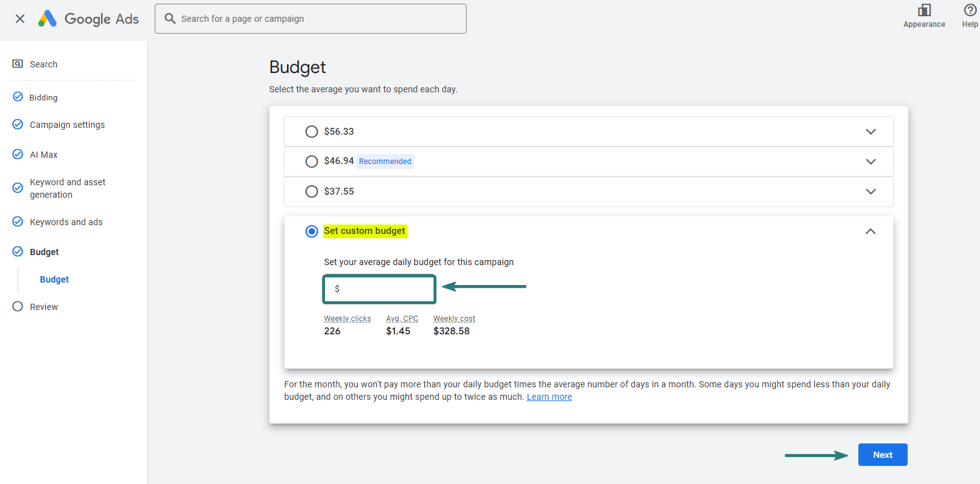Screen dimensions: 980x484
Task: Choose the $37.55 budget radio button
Action: tap(311, 191)
